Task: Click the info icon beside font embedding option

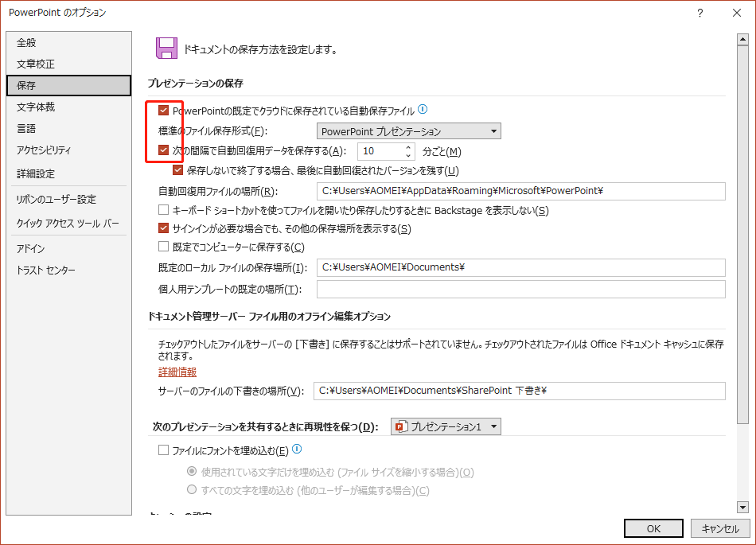Action: 297,449
